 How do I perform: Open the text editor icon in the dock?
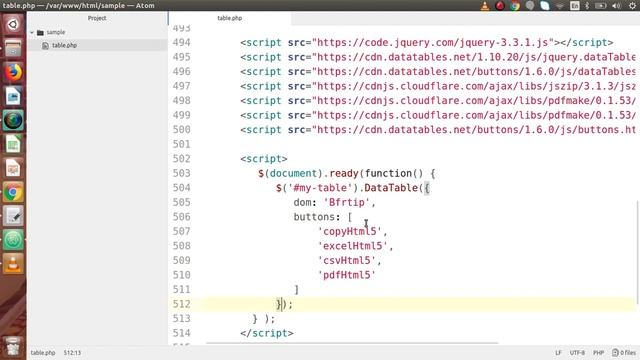pyautogui.click(x=13, y=216)
